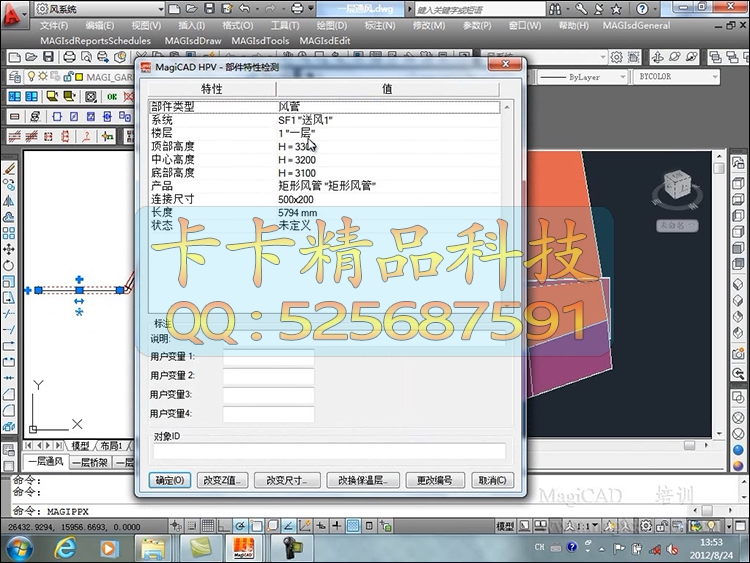Open the 编辑(E) menu
Viewport: 750px width, 563px height.
click(x=99, y=25)
